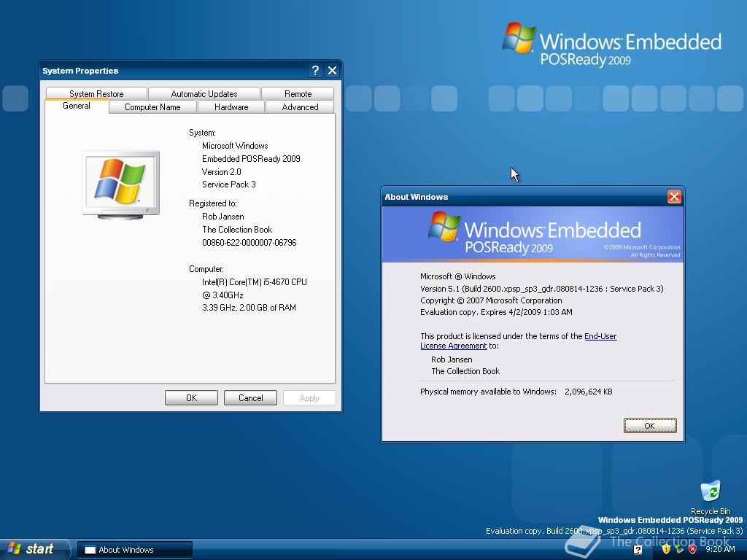The image size is (747, 560).
Task: Click the product ID 00860-622-0000007-06796
Action: click(249, 242)
